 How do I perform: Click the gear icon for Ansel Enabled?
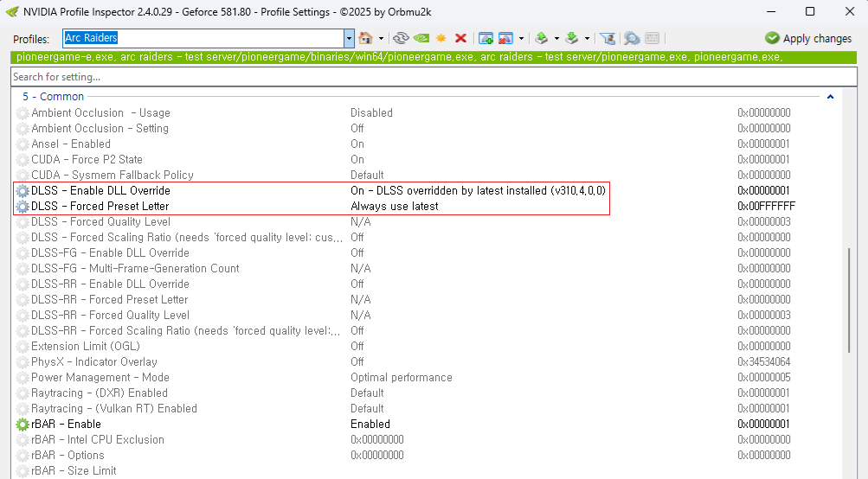(x=23, y=144)
